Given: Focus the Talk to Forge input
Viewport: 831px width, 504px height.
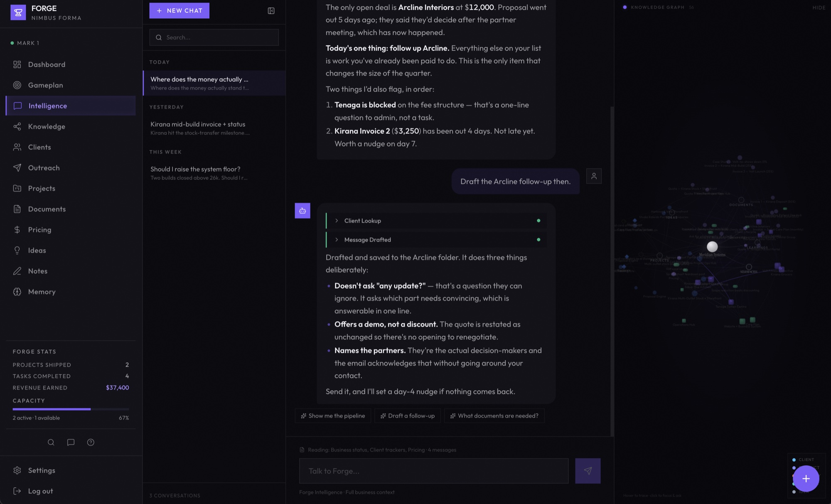Looking at the screenshot, I should click(434, 471).
